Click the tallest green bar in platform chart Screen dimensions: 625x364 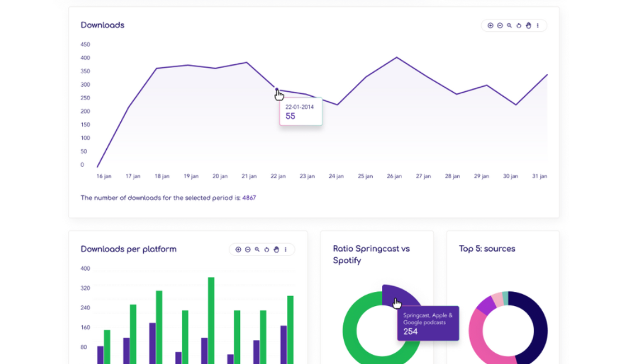tap(211, 321)
